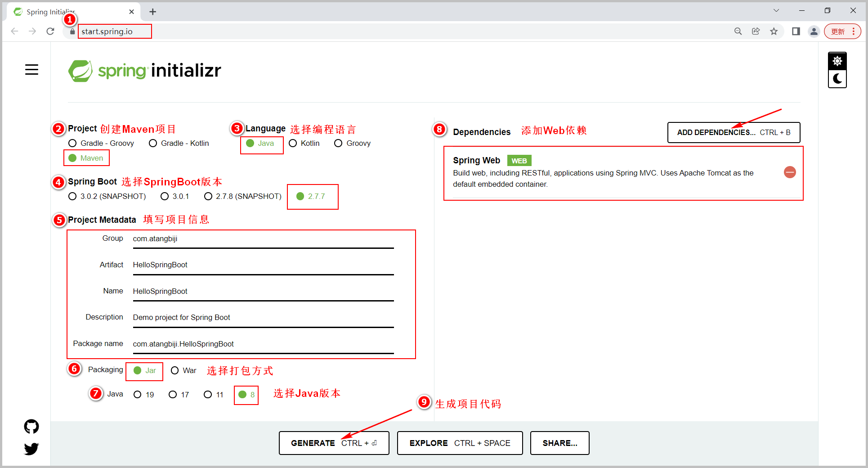
Task: Open the browser side panel
Action: tap(796, 31)
